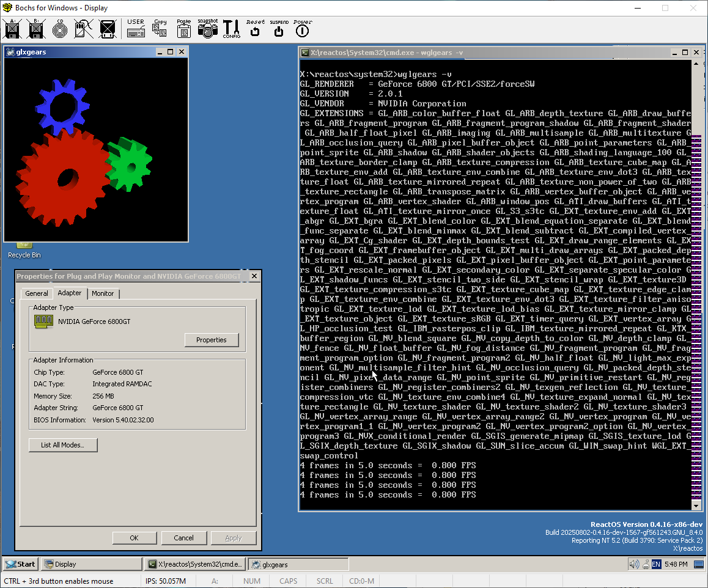Image resolution: width=708 pixels, height=588 pixels.
Task: Click the CAPS status bar indicator
Action: coord(288,581)
